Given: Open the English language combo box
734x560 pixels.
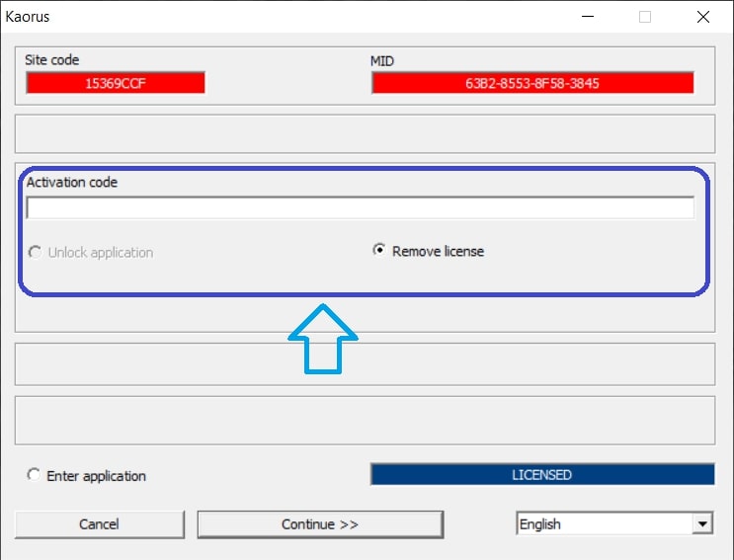Looking at the screenshot, I should (604, 524).
